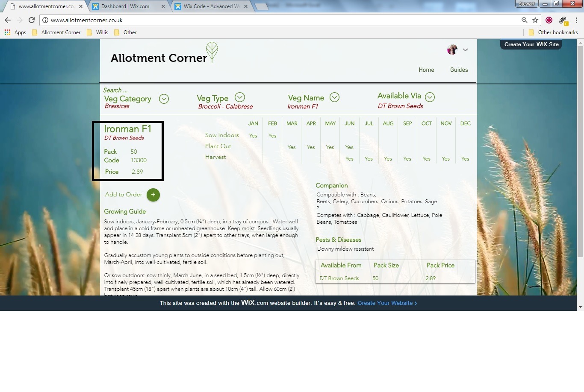This screenshot has width=584, height=392.
Task: Click the Pack Size column header
Action: tap(386, 265)
